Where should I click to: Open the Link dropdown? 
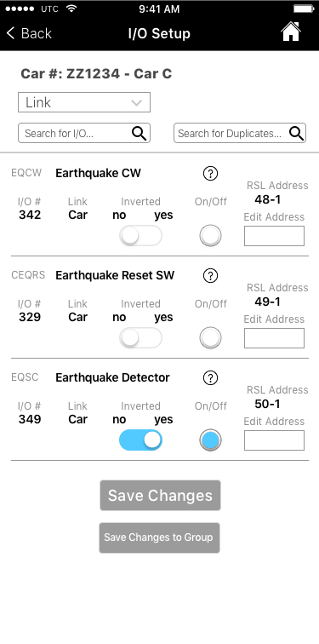pos(84,102)
